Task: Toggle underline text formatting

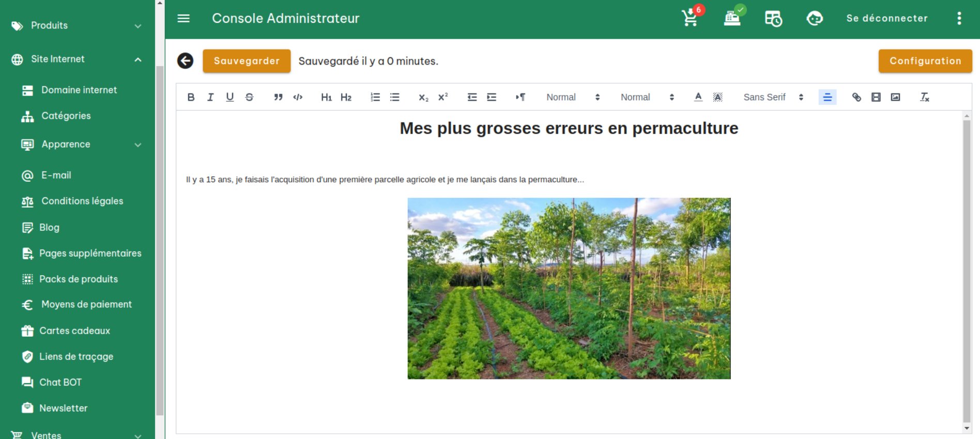Action: [x=230, y=97]
